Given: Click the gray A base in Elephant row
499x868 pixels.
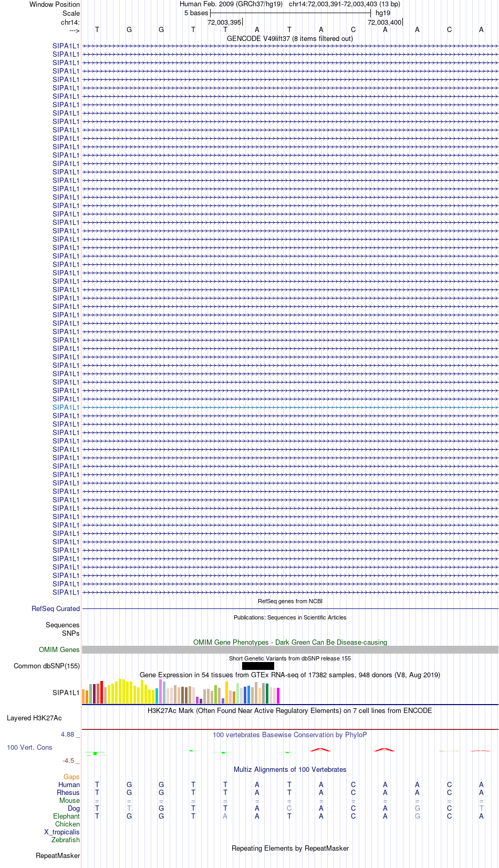Looking at the screenshot, I should point(225,816).
